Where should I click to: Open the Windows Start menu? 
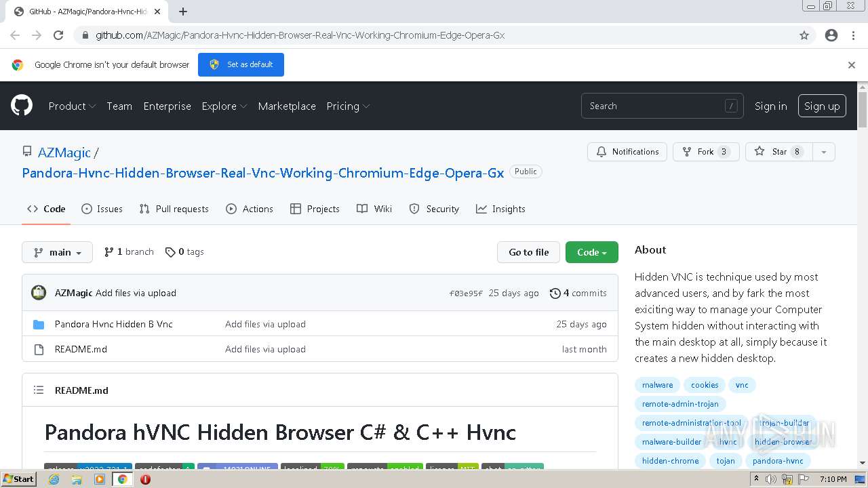19,479
